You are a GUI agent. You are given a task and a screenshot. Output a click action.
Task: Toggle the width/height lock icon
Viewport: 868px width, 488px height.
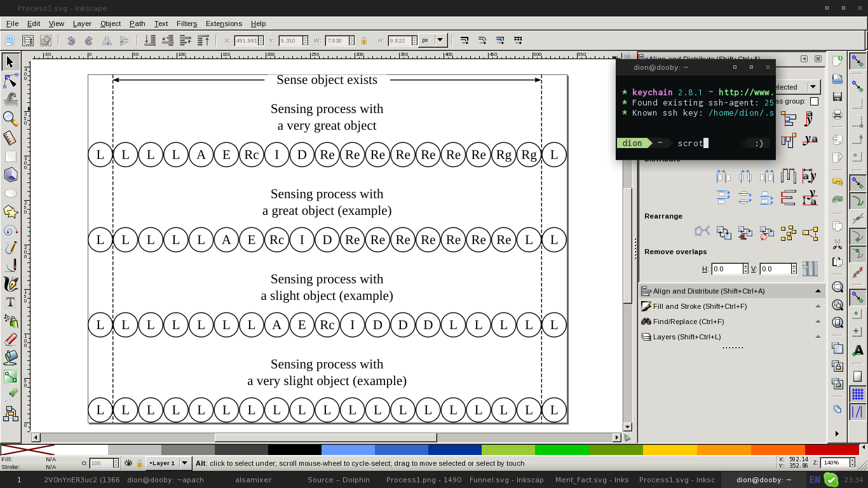pyautogui.click(x=363, y=40)
